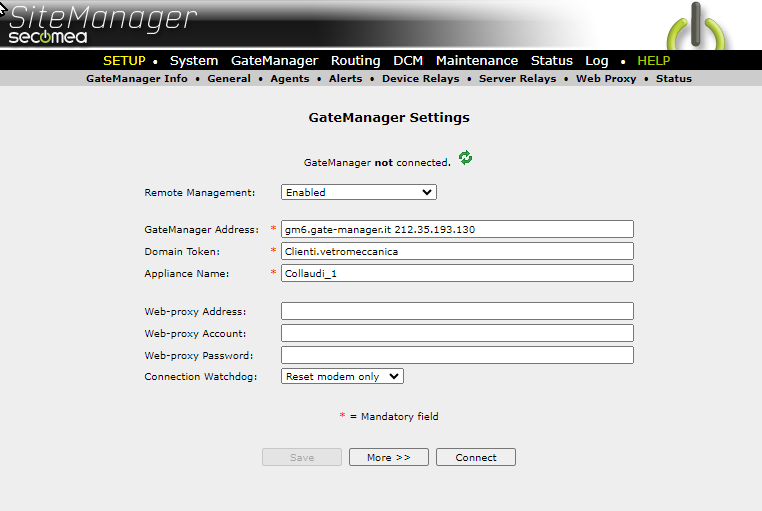This screenshot has height=511, width=762.
Task: Open the Remote Management dropdown
Action: coord(359,192)
